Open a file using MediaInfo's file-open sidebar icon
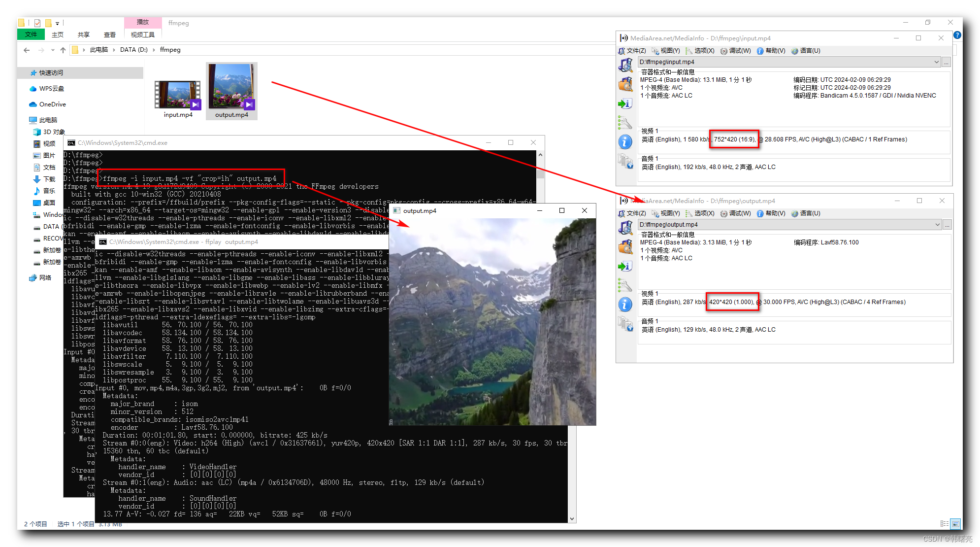 626,65
